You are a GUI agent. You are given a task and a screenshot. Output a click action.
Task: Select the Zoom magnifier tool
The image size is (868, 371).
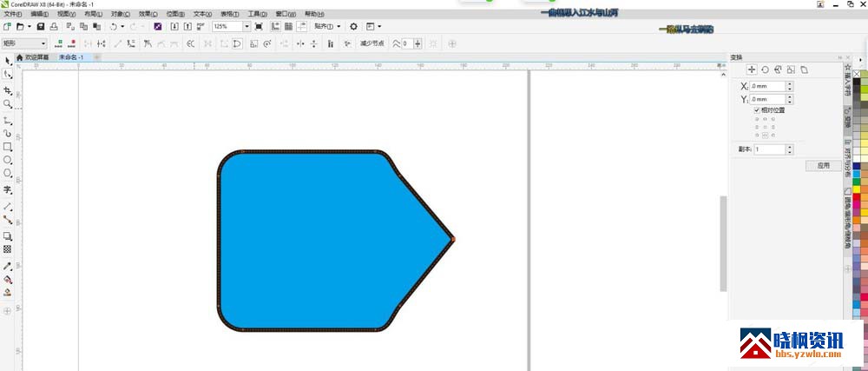(x=7, y=103)
